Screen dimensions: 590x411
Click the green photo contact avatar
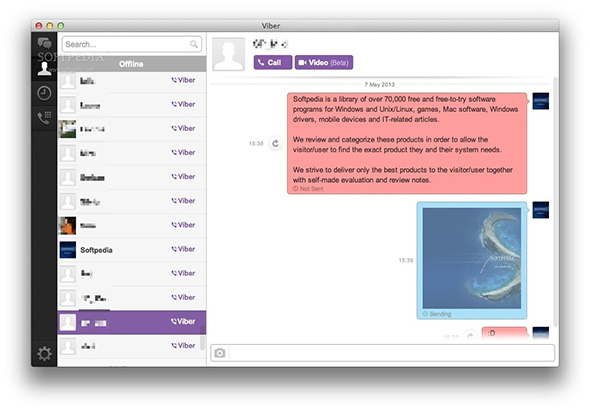tap(68, 129)
